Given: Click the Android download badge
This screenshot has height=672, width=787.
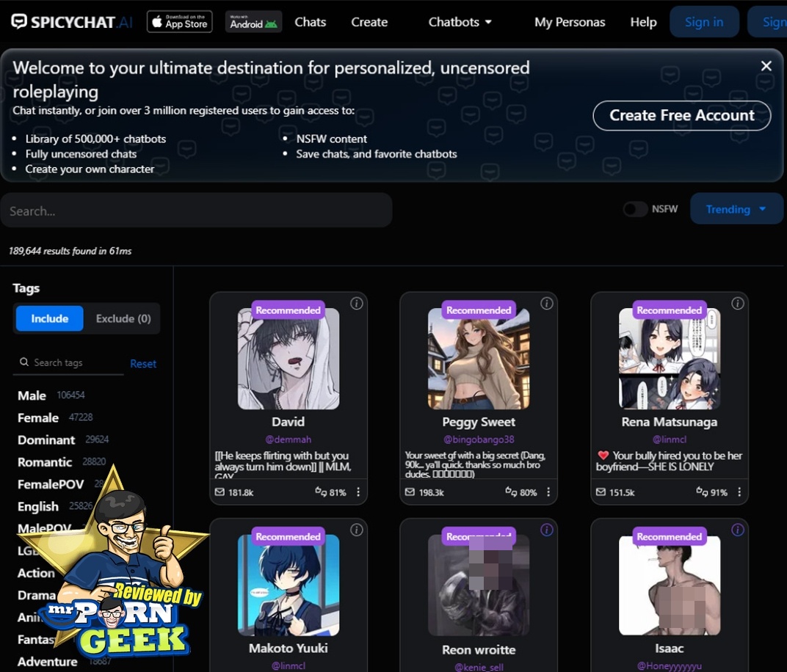Looking at the screenshot, I should 253,22.
